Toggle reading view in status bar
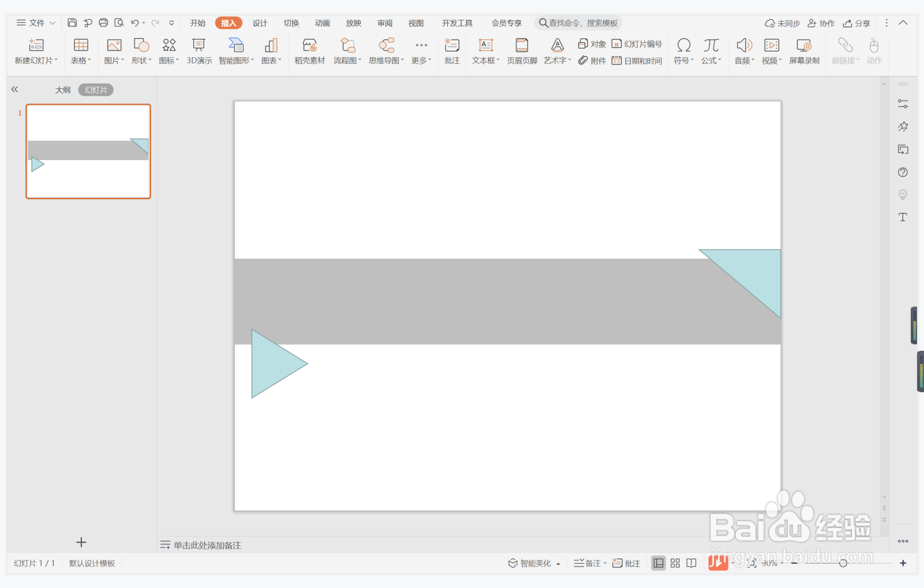The width and height of the screenshot is (924, 588). point(691,563)
